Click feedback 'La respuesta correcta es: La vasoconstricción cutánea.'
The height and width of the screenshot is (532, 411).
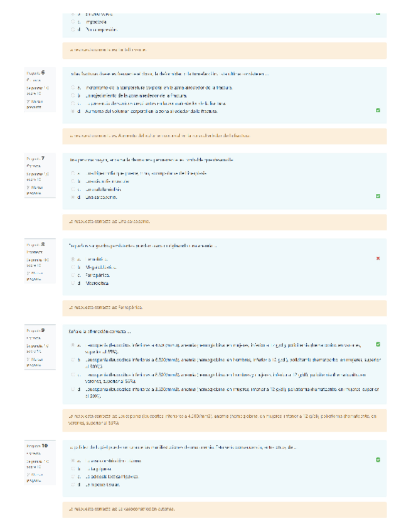point(122,509)
